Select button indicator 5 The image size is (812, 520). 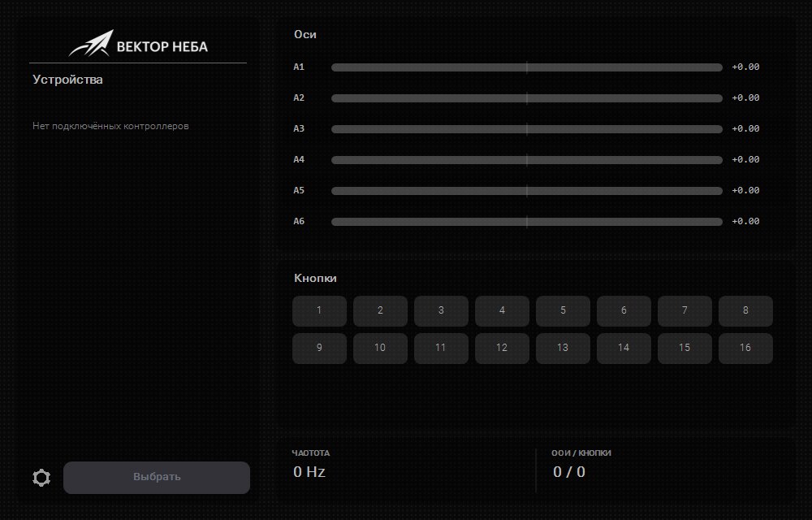point(563,310)
